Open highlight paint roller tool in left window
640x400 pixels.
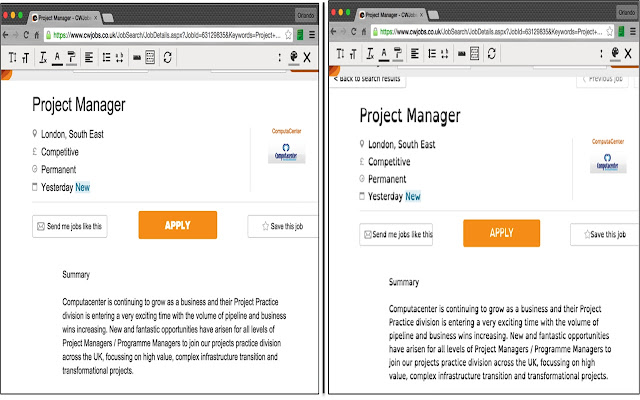click(71, 58)
